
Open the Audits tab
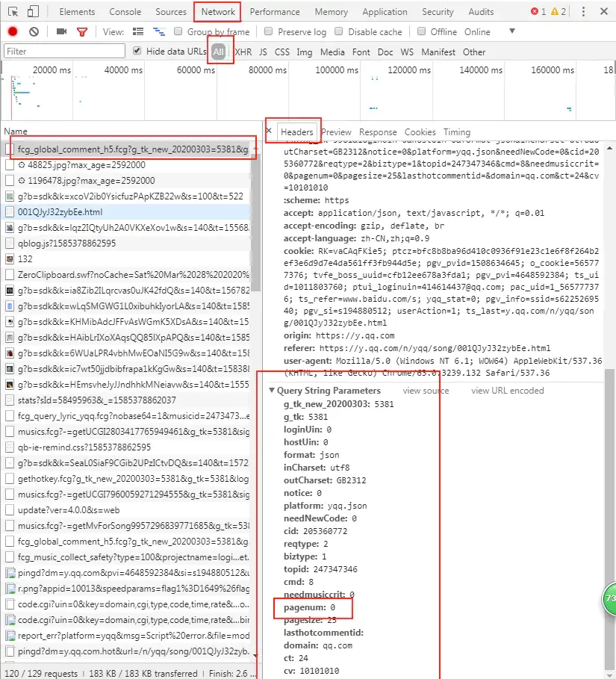481,12
